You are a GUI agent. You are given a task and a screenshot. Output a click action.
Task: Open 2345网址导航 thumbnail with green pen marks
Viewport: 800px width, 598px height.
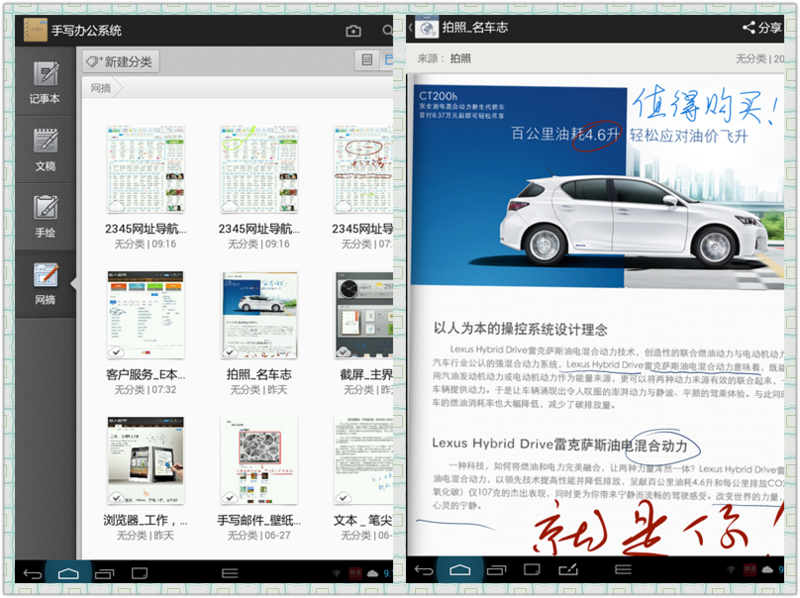(259, 169)
